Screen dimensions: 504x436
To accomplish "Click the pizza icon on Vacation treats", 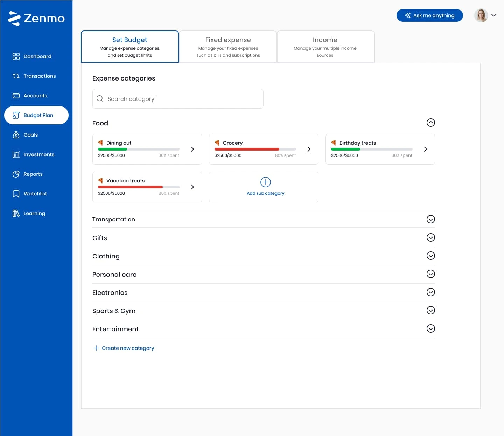I will 100,181.
